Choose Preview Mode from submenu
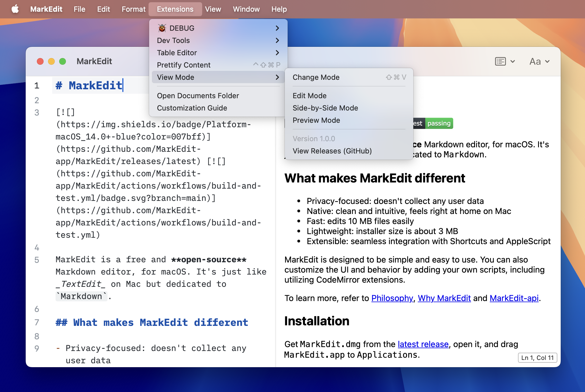The width and height of the screenshot is (585, 392). click(316, 120)
